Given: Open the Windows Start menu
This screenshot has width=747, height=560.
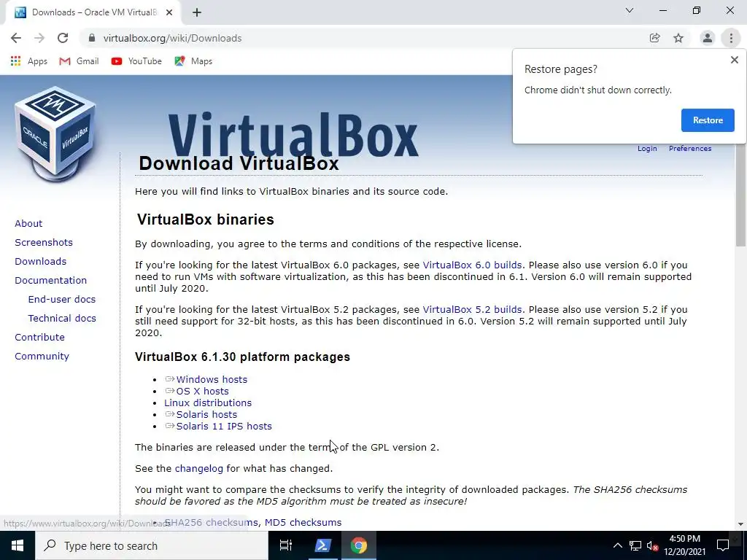Looking at the screenshot, I should click(x=18, y=545).
